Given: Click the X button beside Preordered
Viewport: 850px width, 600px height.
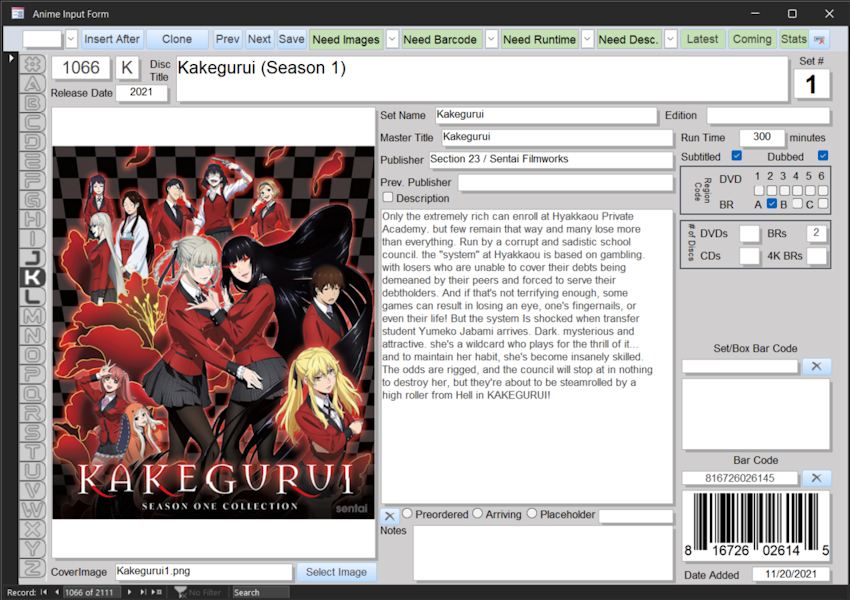Looking at the screenshot, I should tap(390, 516).
